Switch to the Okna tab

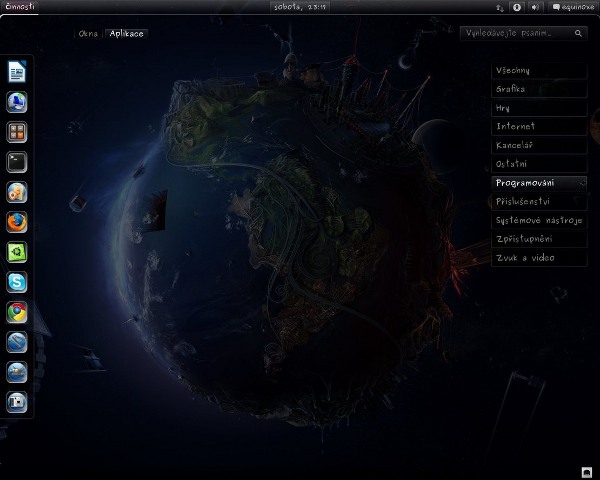coord(89,33)
